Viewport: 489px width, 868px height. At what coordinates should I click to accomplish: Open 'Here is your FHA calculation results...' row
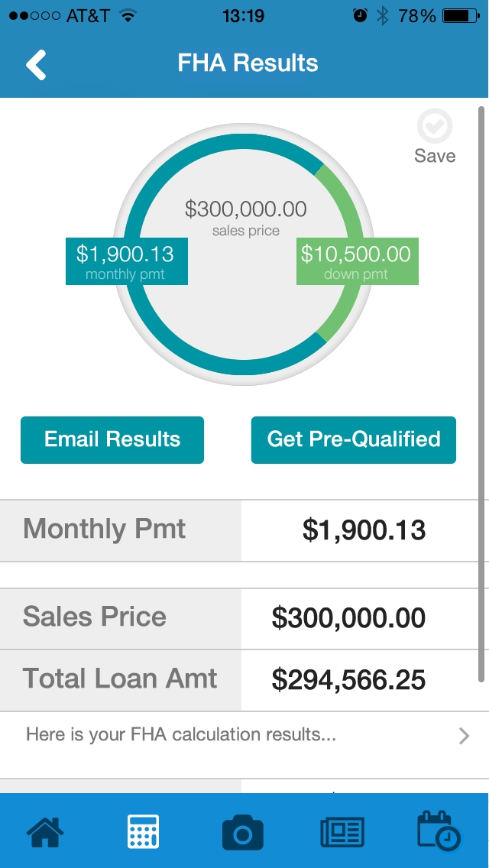pos(244,736)
